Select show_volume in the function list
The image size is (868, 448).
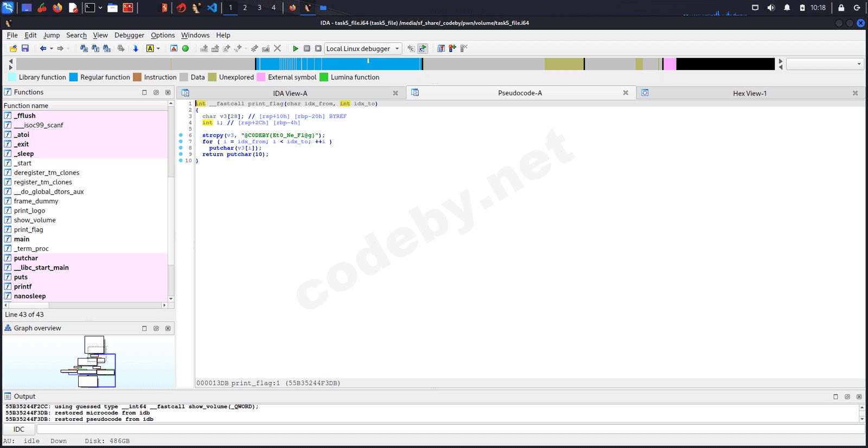click(35, 220)
